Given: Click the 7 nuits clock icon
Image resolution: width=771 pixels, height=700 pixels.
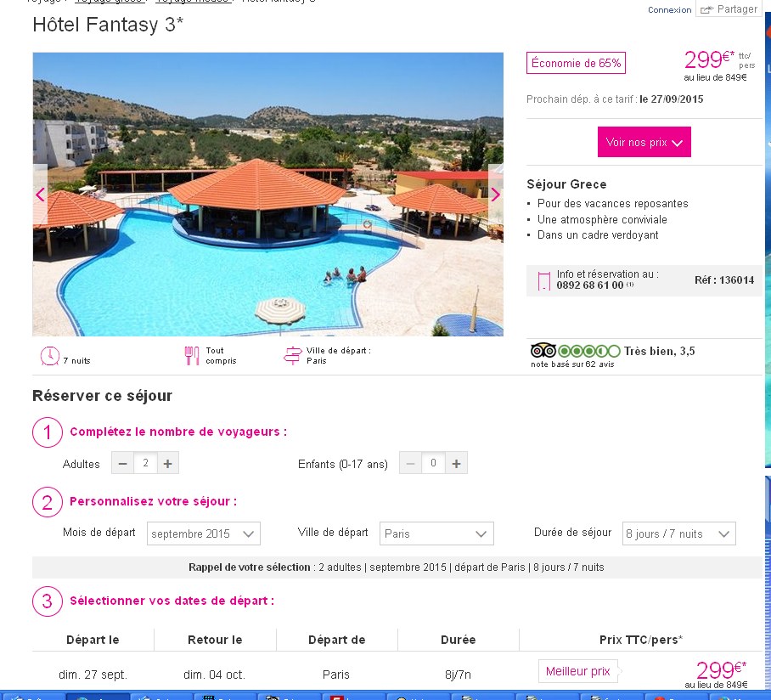Looking at the screenshot, I should (49, 356).
